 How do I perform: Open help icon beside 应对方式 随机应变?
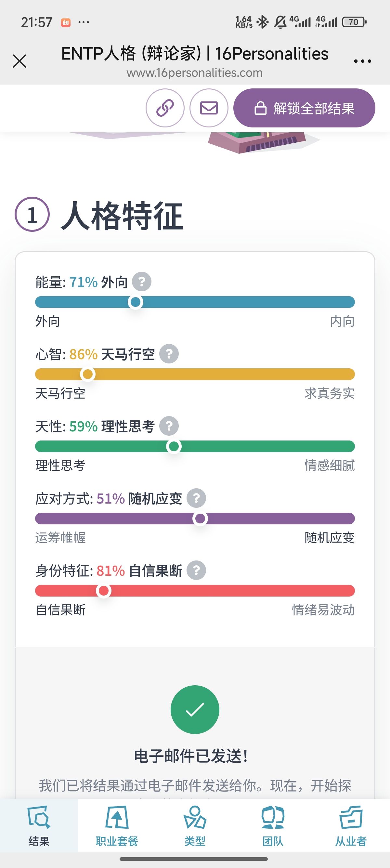(196, 498)
